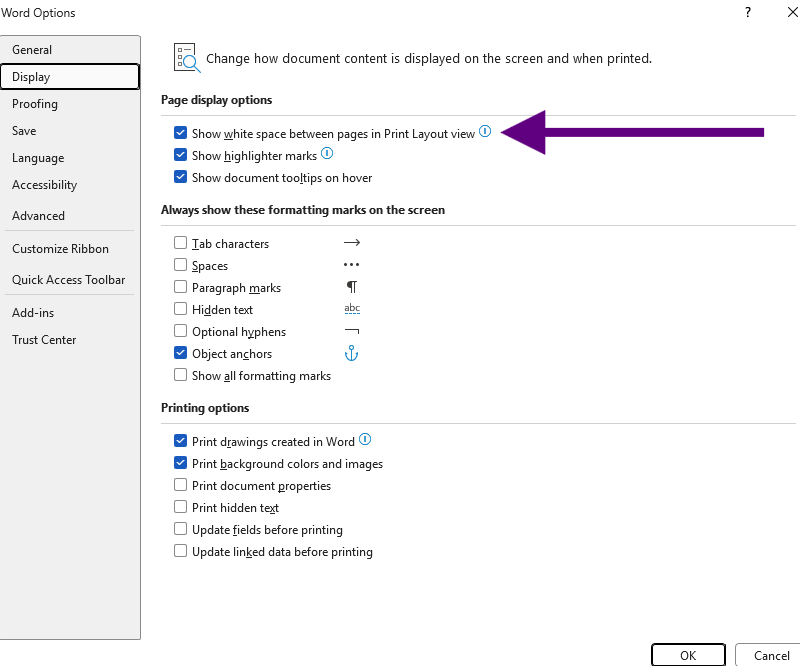Click the display settings magnifier icon
Viewport: 800px width, 666px height.
pyautogui.click(x=187, y=58)
